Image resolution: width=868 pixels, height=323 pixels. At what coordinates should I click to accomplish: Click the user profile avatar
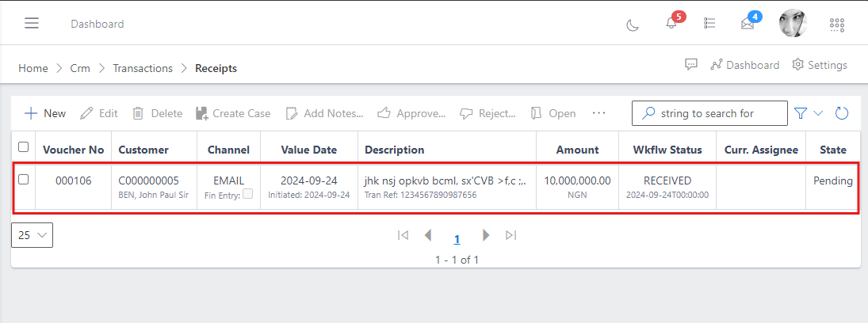[793, 24]
